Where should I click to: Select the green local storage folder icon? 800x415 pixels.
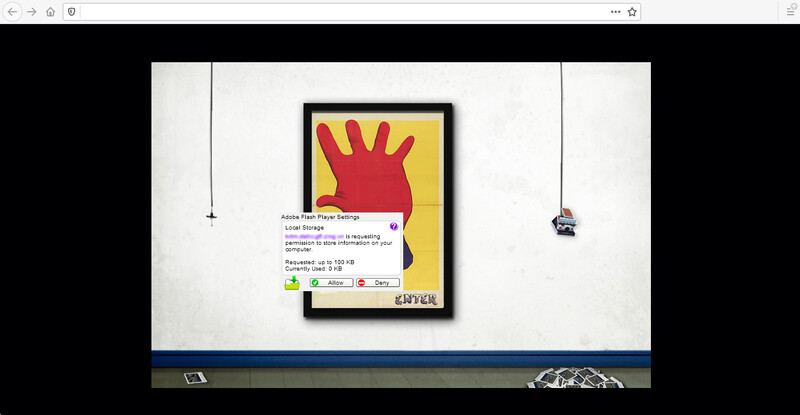click(292, 283)
